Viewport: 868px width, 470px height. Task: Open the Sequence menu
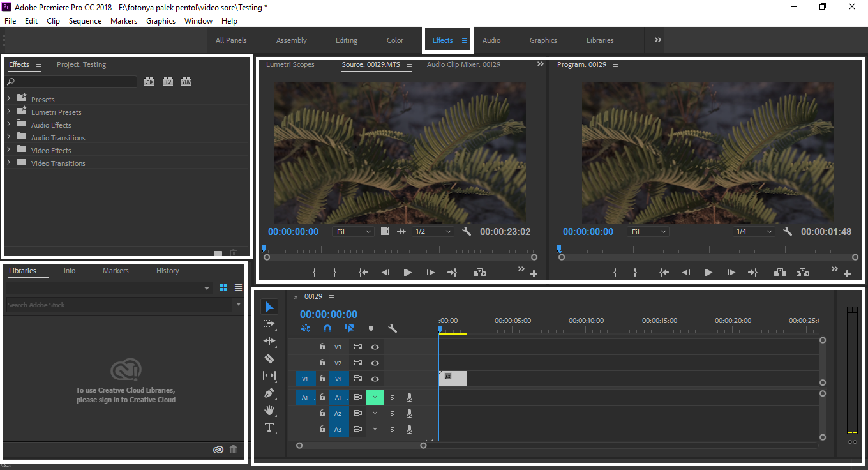tap(85, 21)
